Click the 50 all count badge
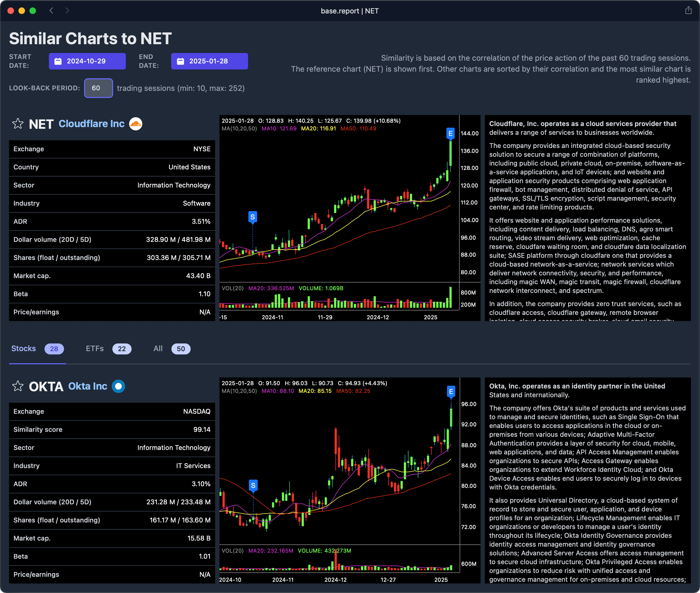 tap(181, 349)
